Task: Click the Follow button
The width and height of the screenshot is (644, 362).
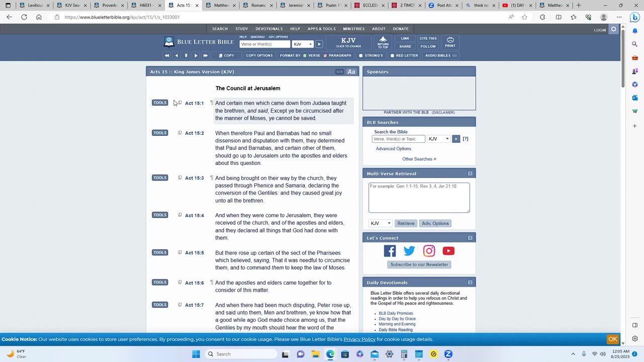Action: [x=428, y=46]
